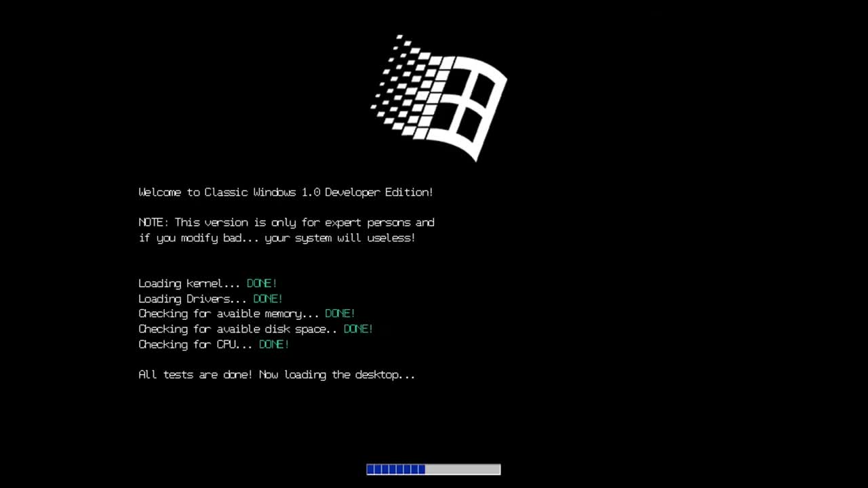Click the DONE! after Checking for CPU
This screenshot has width=868, height=488.
tap(273, 344)
